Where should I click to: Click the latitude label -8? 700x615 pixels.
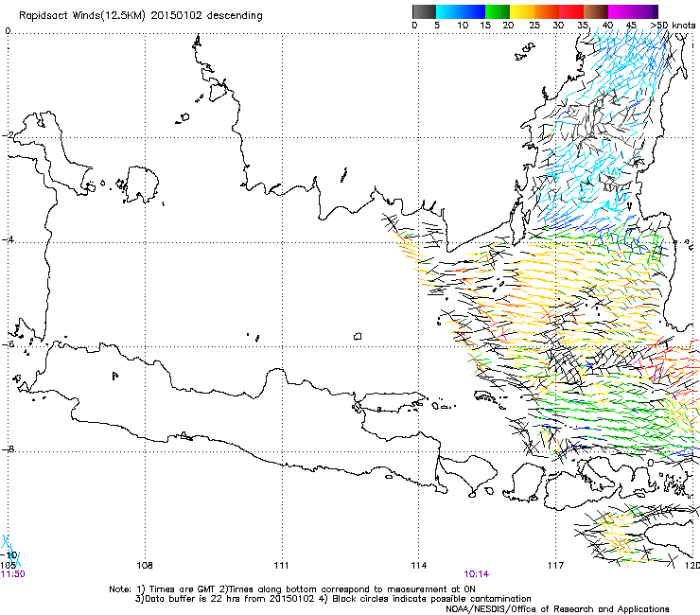(x=8, y=449)
